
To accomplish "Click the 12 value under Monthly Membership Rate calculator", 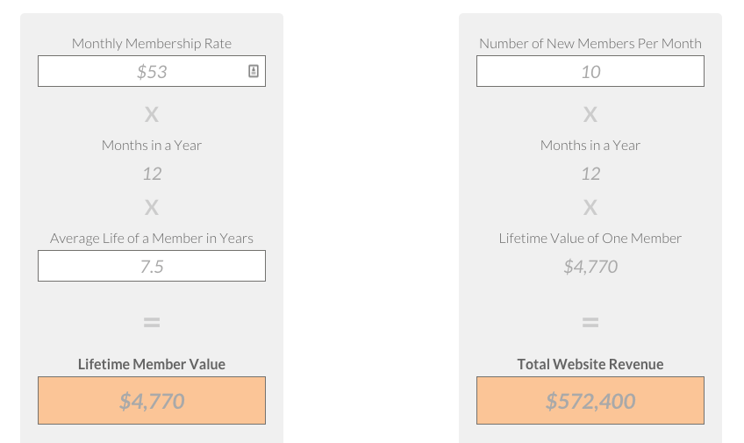I will point(152,174).
